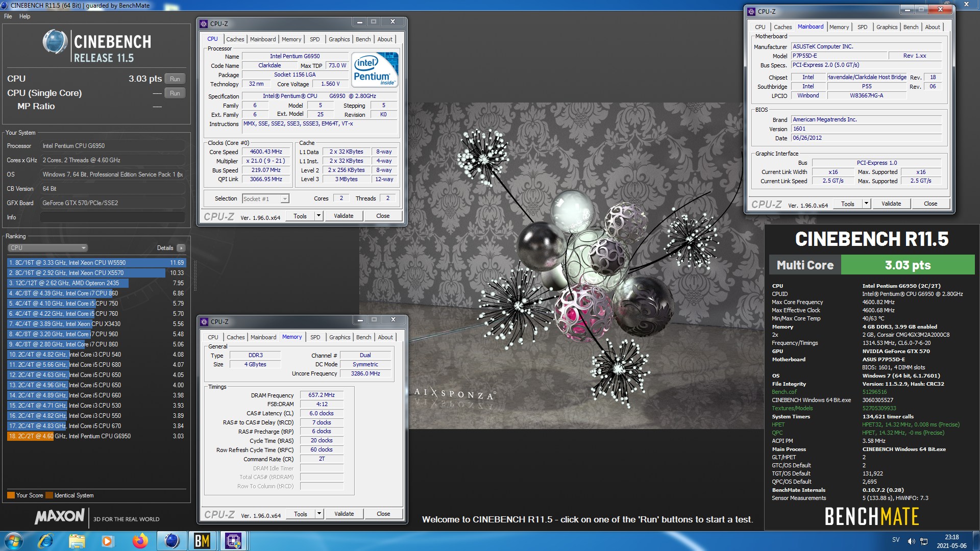The image size is (980, 551).
Task: Open the File menu in Cinebench
Action: pos(8,16)
